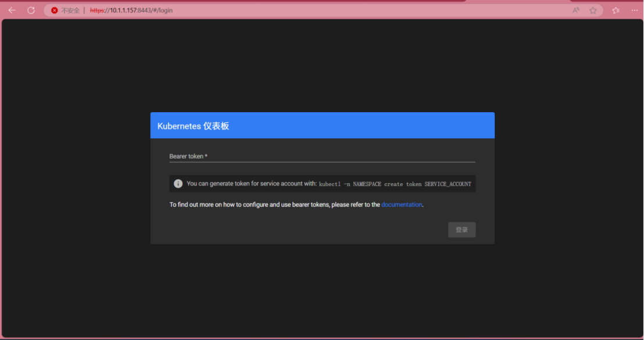Click the 'You can generate token' hint text

(251, 184)
